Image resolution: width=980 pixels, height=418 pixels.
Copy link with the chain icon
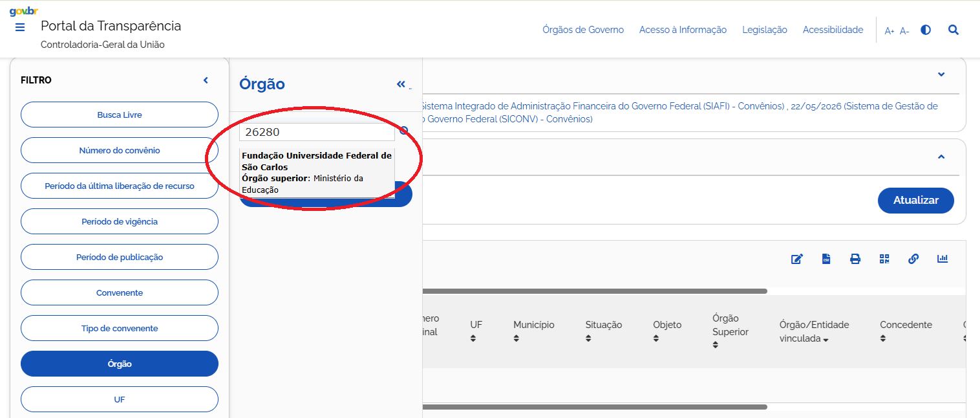tap(913, 259)
